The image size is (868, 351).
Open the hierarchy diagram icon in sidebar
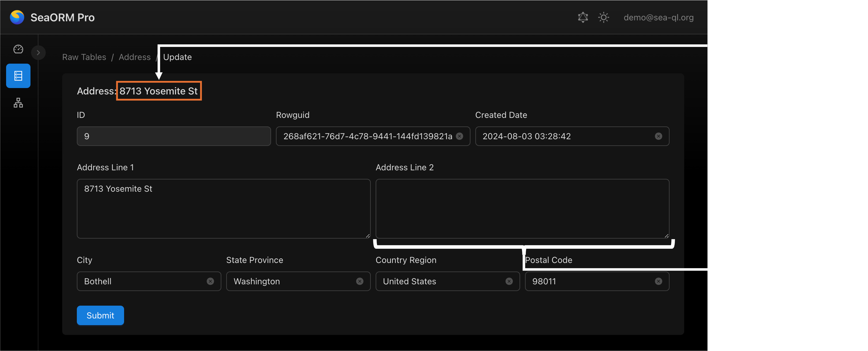point(18,103)
